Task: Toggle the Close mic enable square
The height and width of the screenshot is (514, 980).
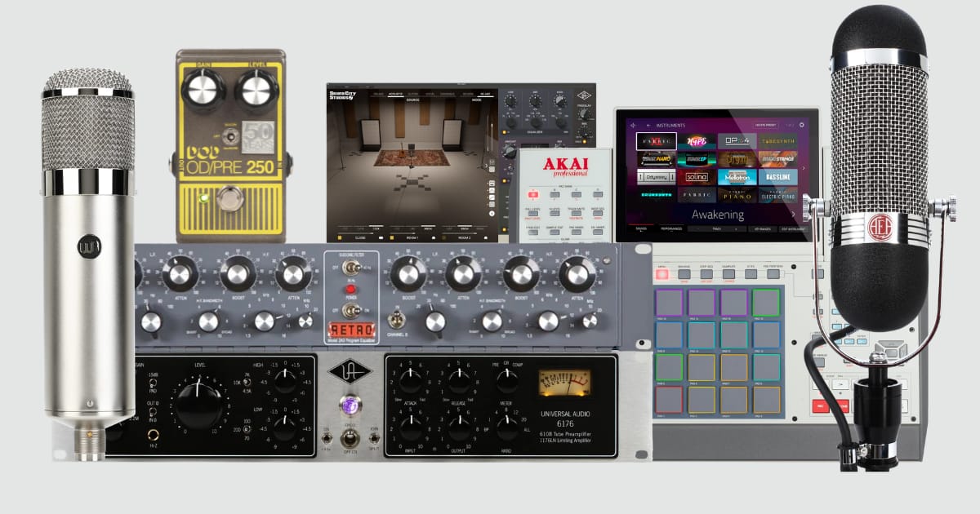Action: point(340,237)
